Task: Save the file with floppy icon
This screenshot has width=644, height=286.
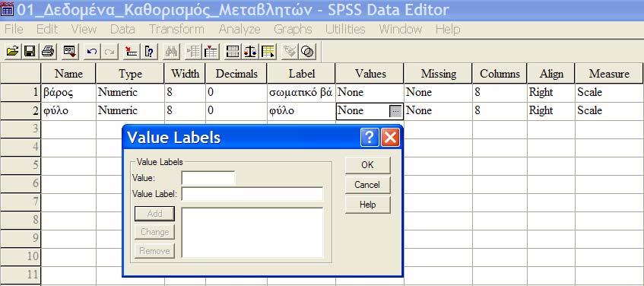Action: (30, 52)
